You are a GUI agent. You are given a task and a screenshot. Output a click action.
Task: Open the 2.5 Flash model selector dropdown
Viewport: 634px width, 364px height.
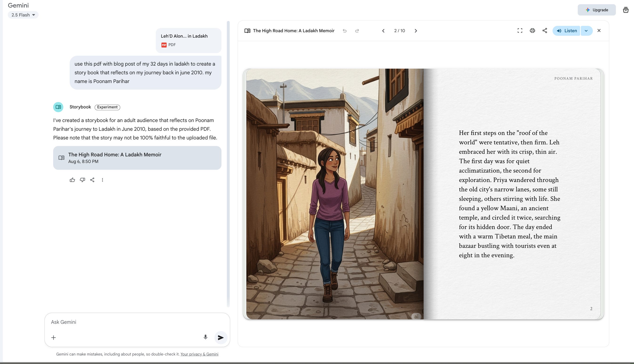(23, 15)
